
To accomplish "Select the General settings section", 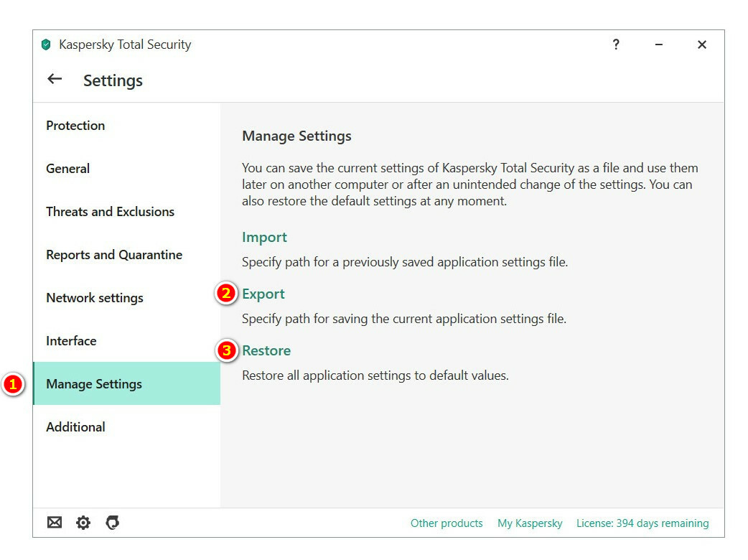I will pyautogui.click(x=68, y=169).
